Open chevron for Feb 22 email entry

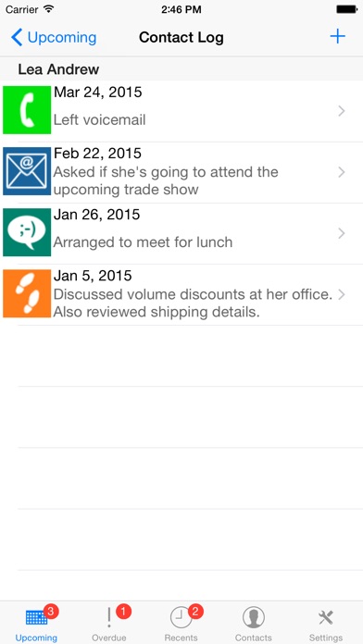(341, 172)
